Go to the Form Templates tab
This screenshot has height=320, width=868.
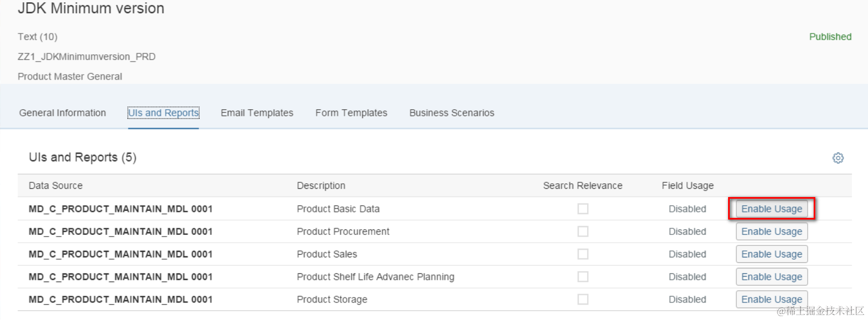coord(351,113)
